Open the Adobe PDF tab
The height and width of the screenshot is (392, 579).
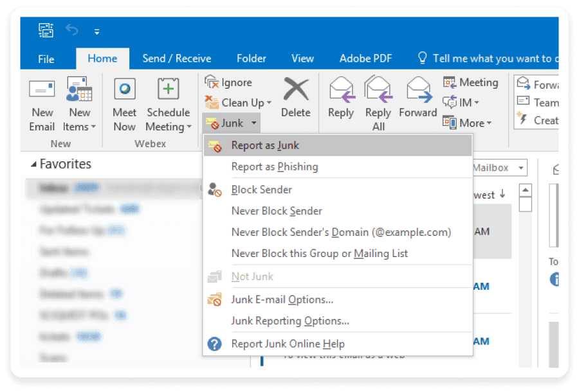(365, 58)
